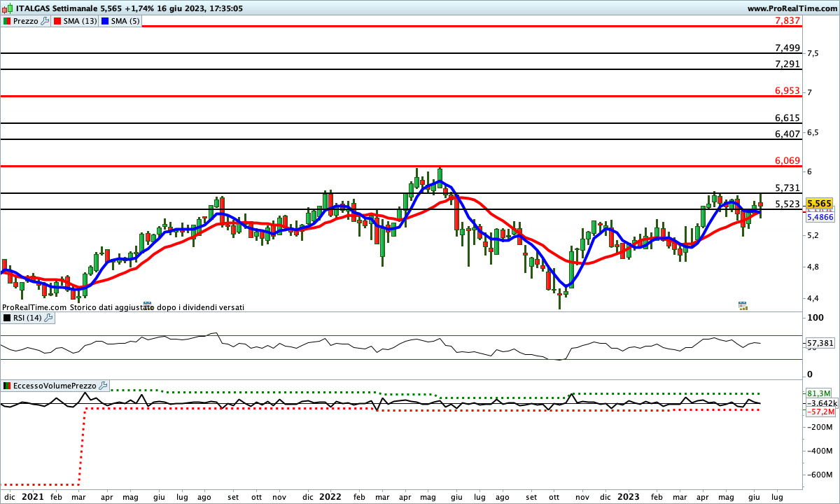Image resolution: width=840 pixels, height=504 pixels.
Task: Click the Prezzo green-red color swatch
Action: point(6,21)
